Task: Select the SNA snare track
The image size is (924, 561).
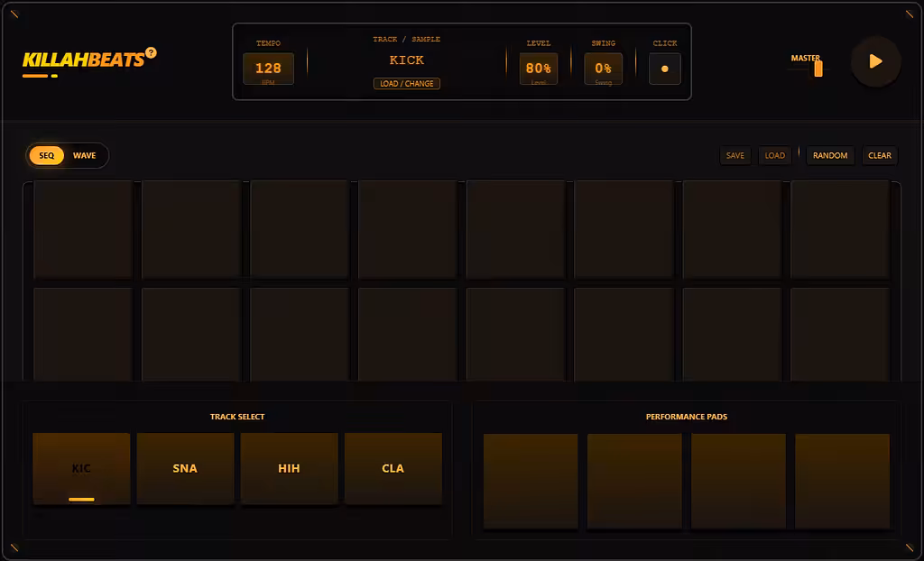Action: tap(185, 468)
